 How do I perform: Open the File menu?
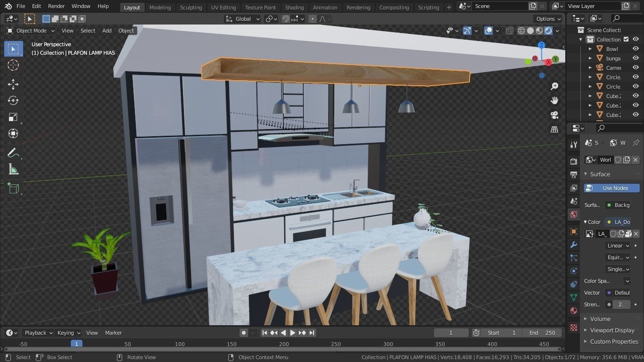(x=21, y=6)
